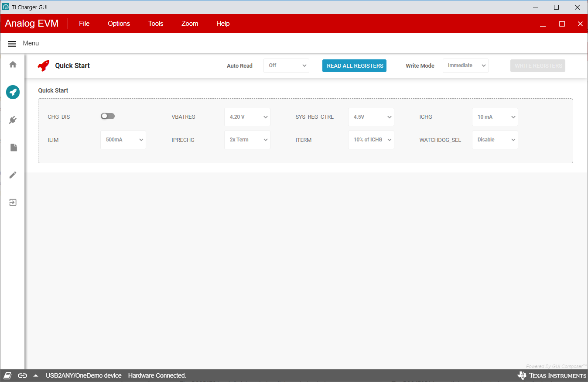588x382 pixels.
Task: Click the pencil edit icon in sidebar
Action: [x=13, y=175]
